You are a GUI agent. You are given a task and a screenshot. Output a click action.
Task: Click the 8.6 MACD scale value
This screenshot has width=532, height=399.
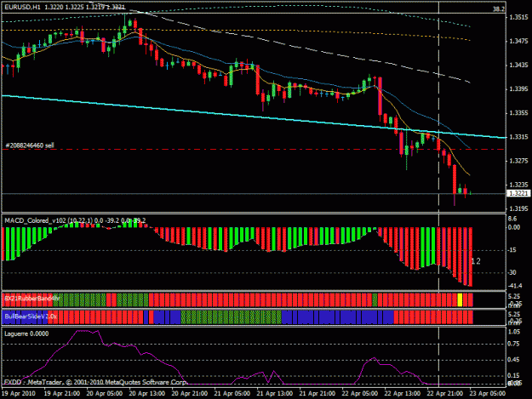512,219
